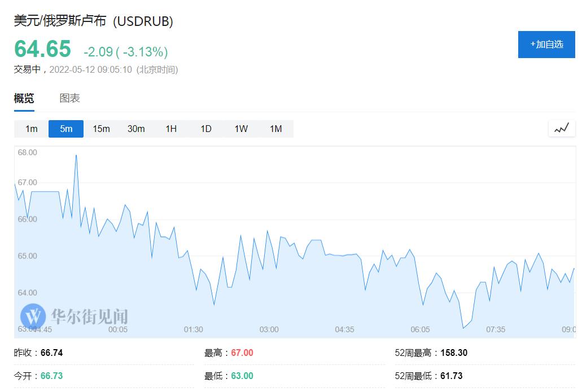
Task: Select the 1H hourly chart view
Action: tap(171, 129)
